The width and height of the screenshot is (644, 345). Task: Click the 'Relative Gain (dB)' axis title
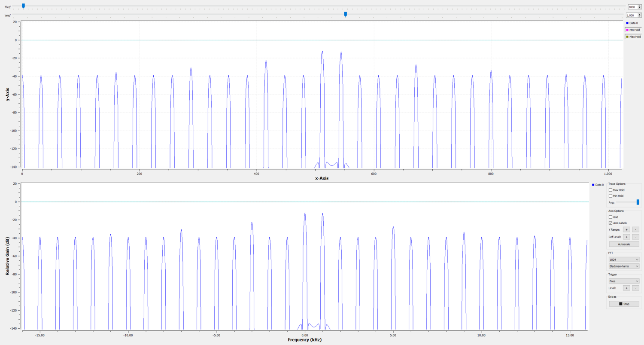pyautogui.click(x=7, y=256)
